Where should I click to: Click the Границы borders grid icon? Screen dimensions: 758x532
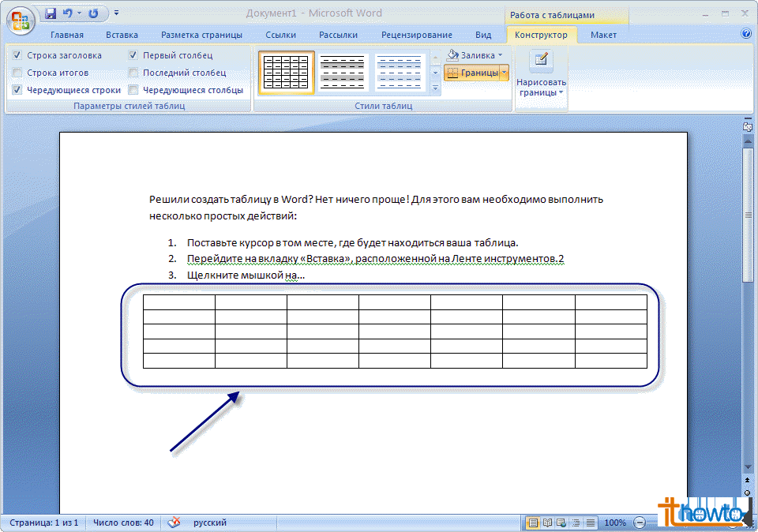(x=452, y=73)
